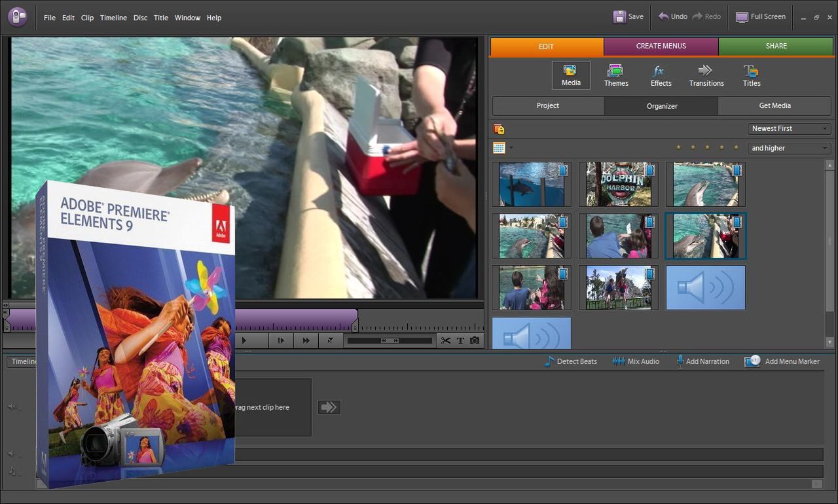
Task: Select the Get Media tab
Action: click(x=774, y=105)
